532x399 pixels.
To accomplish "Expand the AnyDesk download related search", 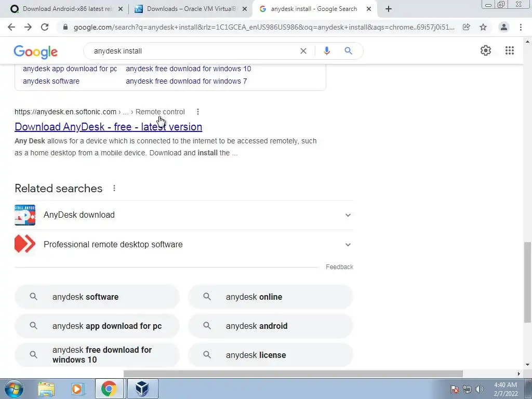I will click(348, 215).
